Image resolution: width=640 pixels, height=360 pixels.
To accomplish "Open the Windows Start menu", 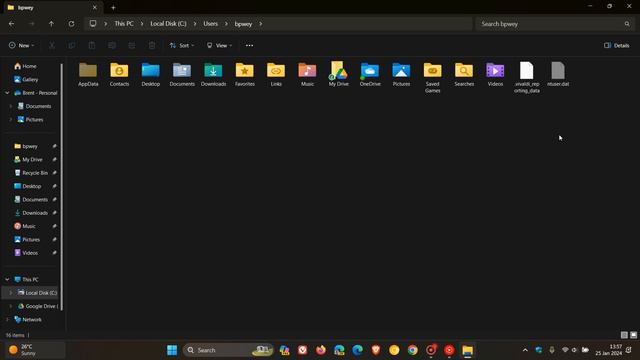I will [x=172, y=350].
